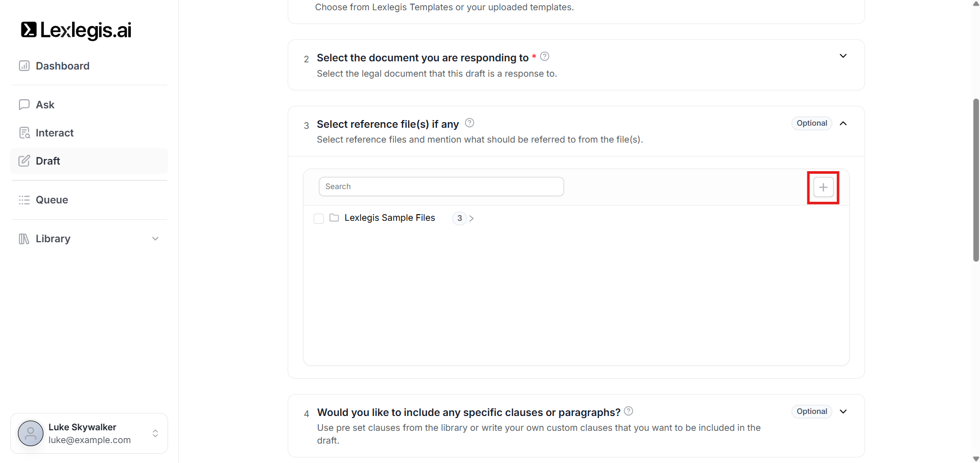Click help icon beside reference files heading
This screenshot has width=980, height=463.
coord(470,123)
